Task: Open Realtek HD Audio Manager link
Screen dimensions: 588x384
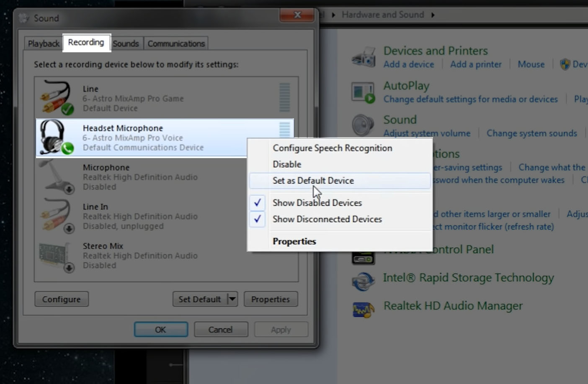Action: [x=453, y=306]
